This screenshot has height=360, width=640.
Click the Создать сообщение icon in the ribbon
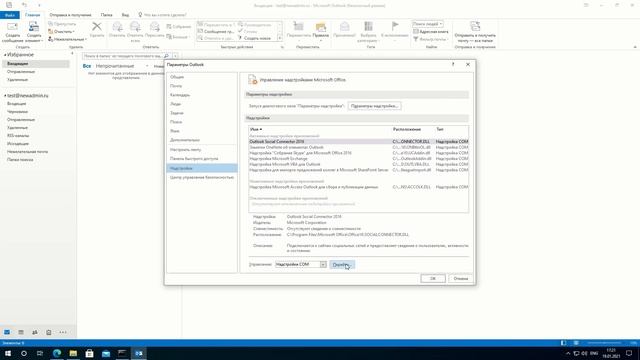click(12, 32)
